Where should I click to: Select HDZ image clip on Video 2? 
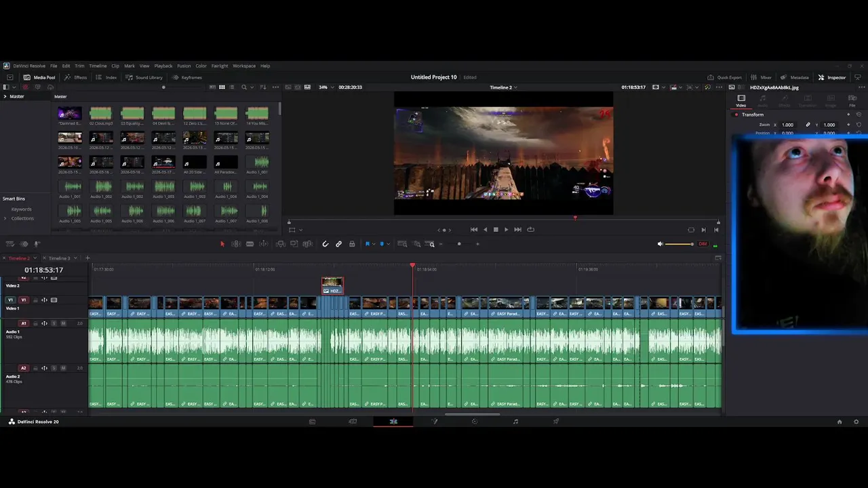(332, 285)
